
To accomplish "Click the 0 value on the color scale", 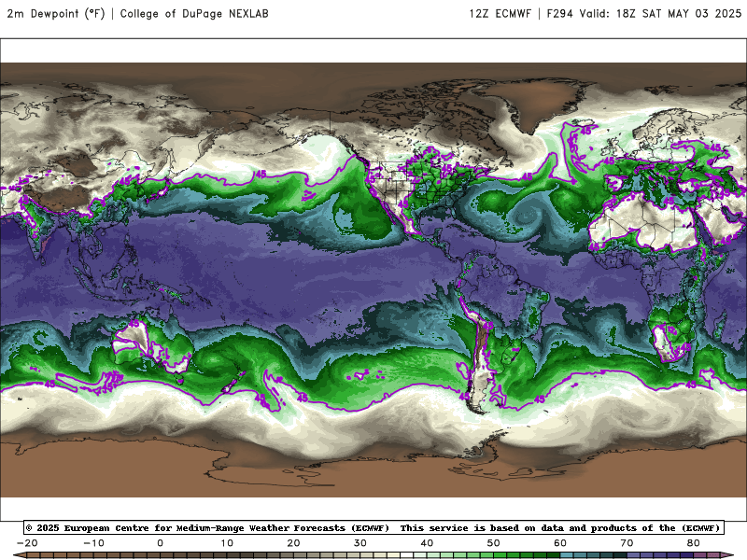I will [x=160, y=543].
